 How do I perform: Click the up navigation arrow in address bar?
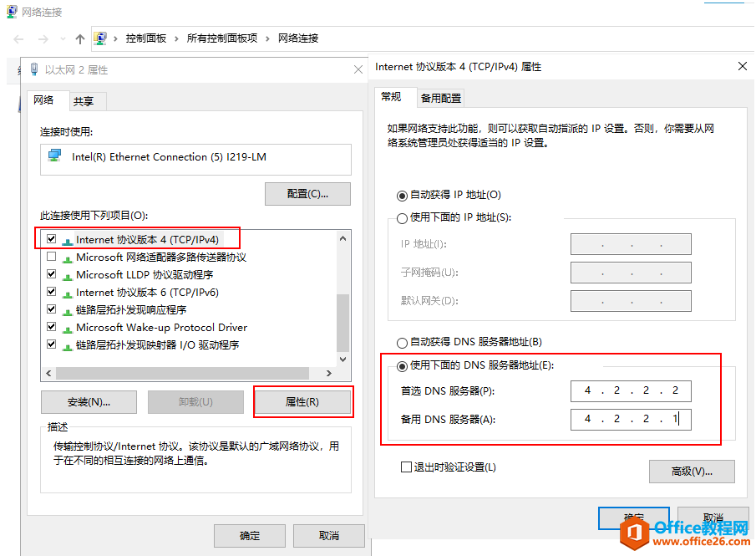pyautogui.click(x=79, y=38)
